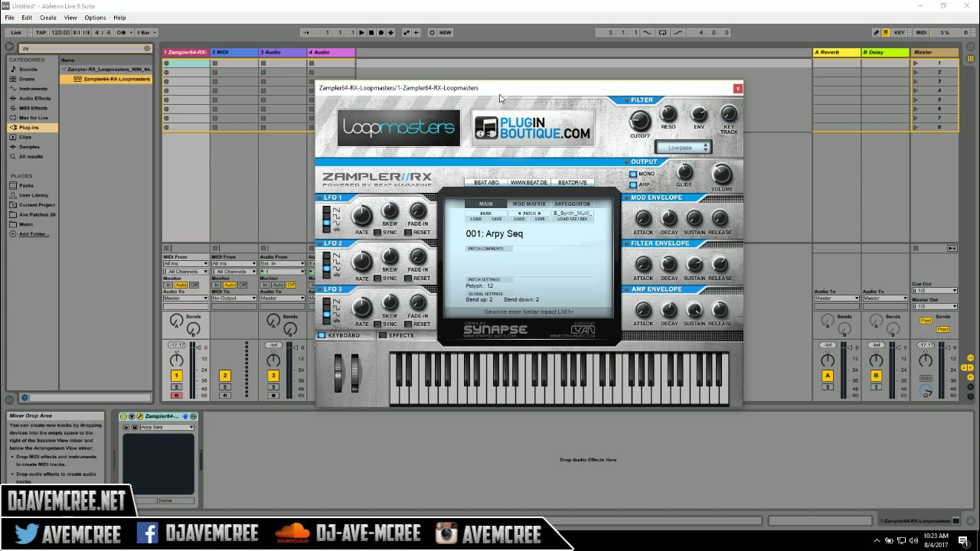Enable LFO 1 RESET
The image size is (980, 551).
pos(408,233)
